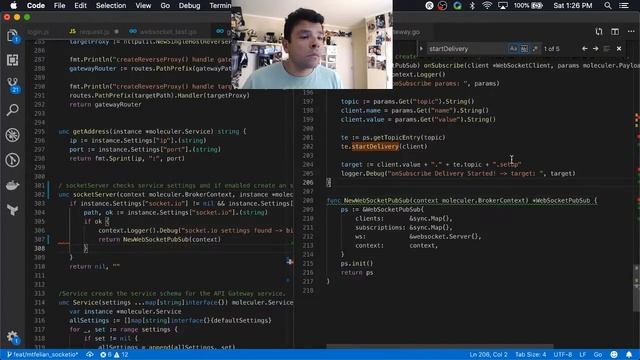Open the More Actions ellipsis menu
The height and width of the screenshot is (360, 640).
pos(631,31)
